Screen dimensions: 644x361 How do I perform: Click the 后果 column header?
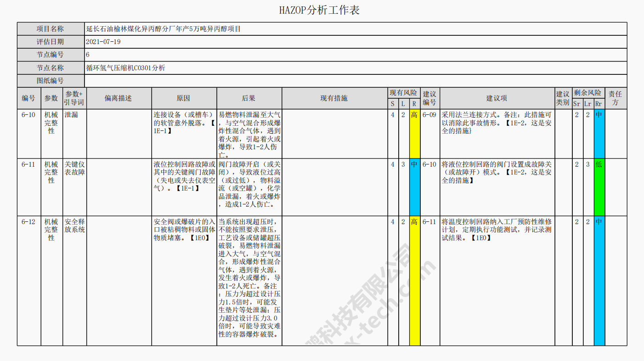pos(249,98)
